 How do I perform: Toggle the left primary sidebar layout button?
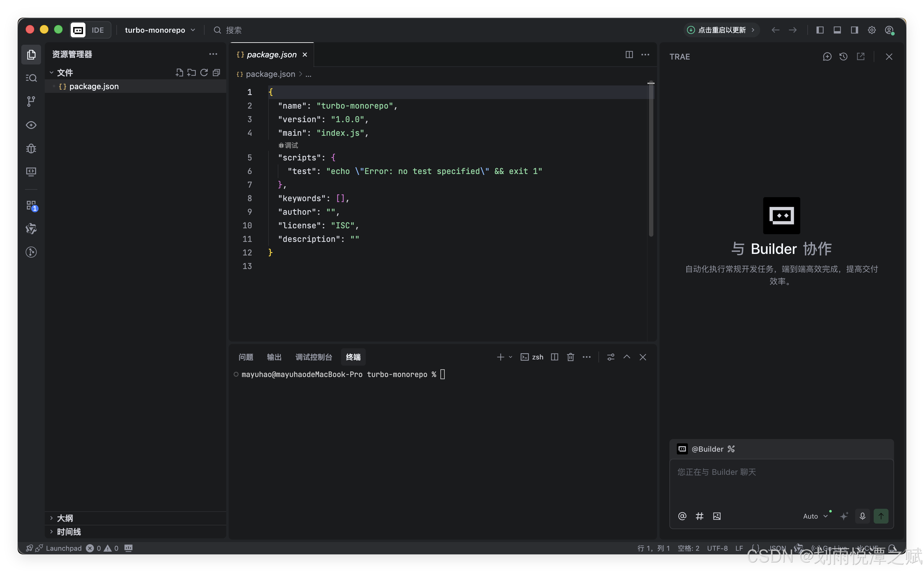820,30
